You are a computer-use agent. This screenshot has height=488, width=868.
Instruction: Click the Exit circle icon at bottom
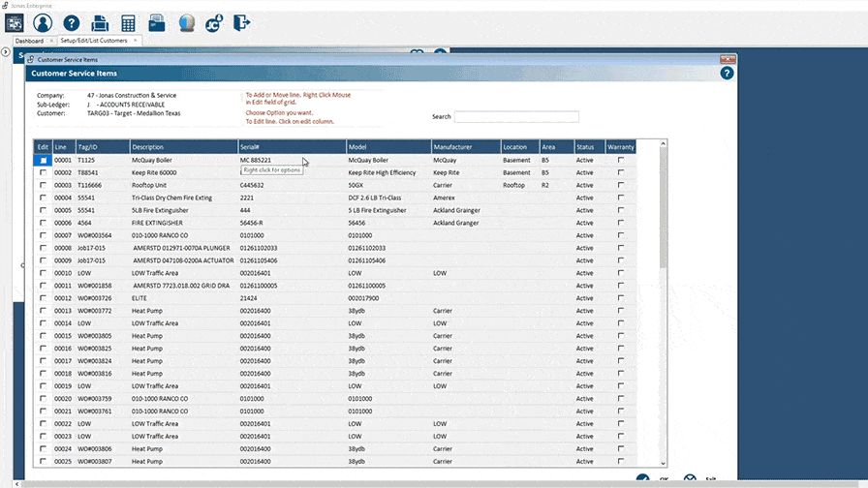690,479
